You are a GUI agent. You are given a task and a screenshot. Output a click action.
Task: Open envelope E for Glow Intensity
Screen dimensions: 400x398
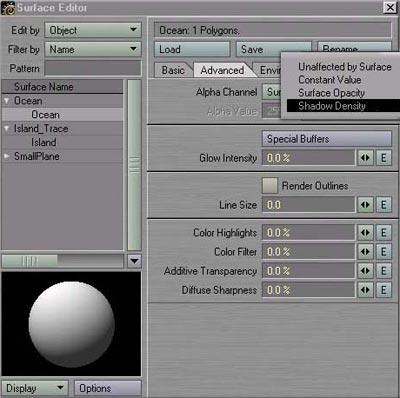click(x=384, y=158)
